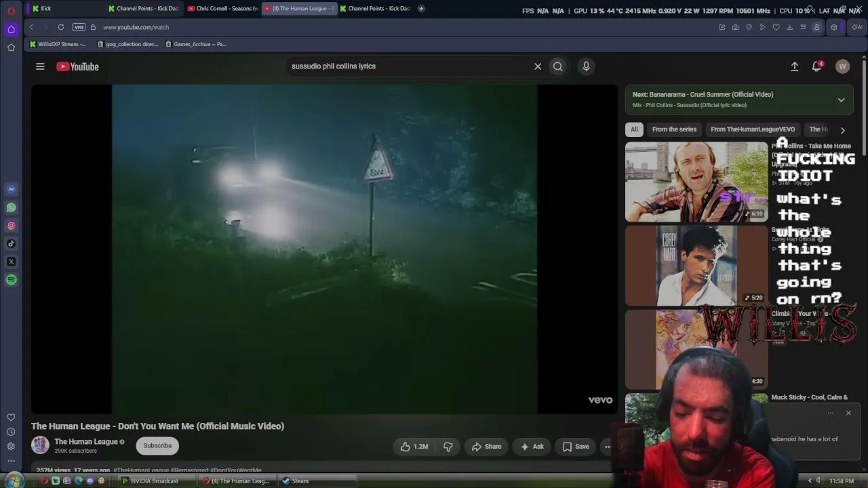Toggle the Opera VPN badge
The width and height of the screenshot is (868, 488).
pyautogui.click(x=79, y=27)
